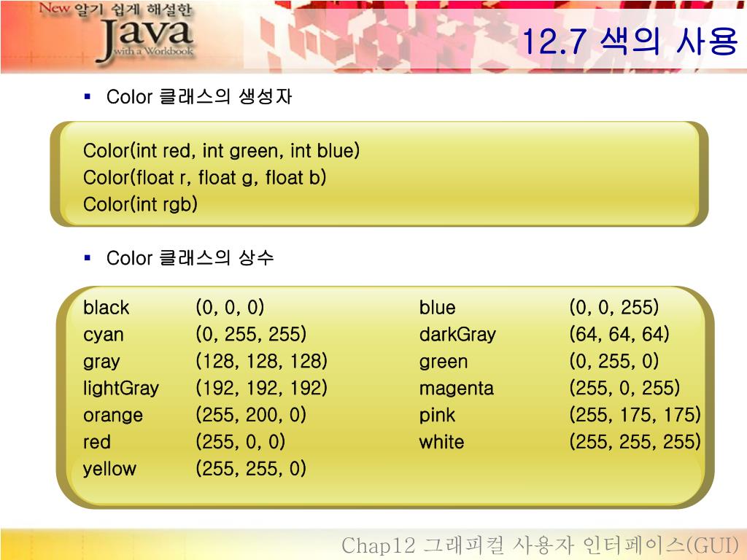
Task: Select the constant name 'magenta'
Action: click(x=457, y=389)
